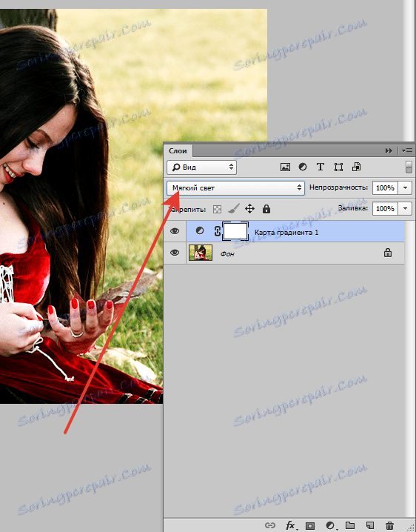Select the gradient map layer mask thumbnail
The image size is (416, 532).
tap(235, 231)
